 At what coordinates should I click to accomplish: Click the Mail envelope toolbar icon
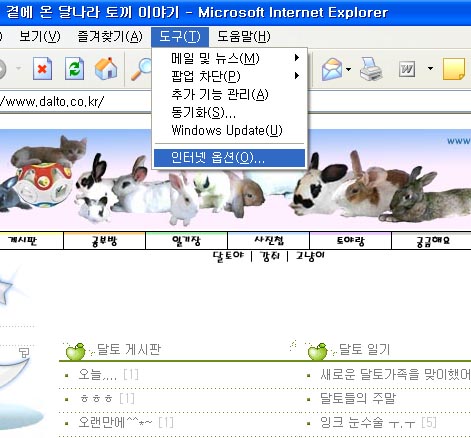pyautogui.click(x=332, y=69)
